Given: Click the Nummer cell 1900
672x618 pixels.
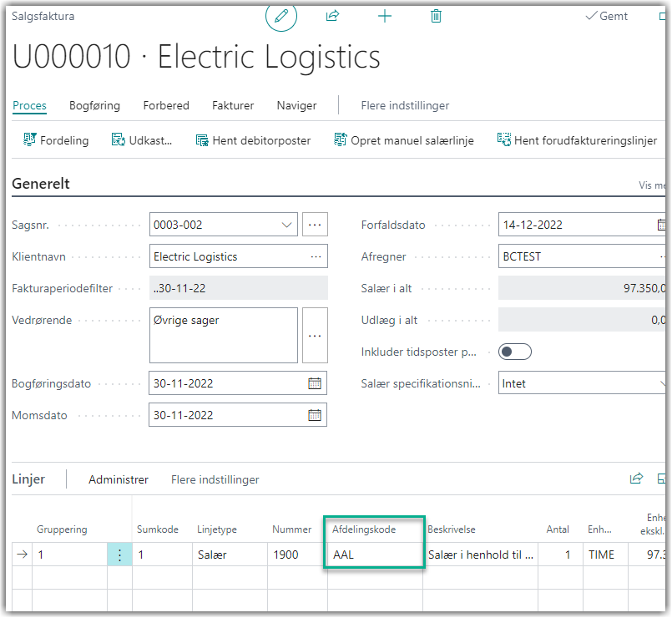Looking at the screenshot, I should (297, 555).
